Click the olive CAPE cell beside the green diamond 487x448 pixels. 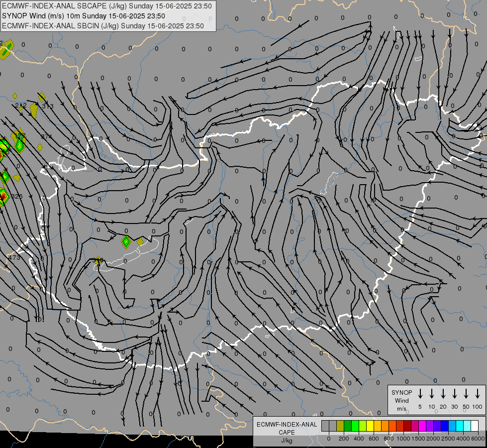(x=140, y=242)
